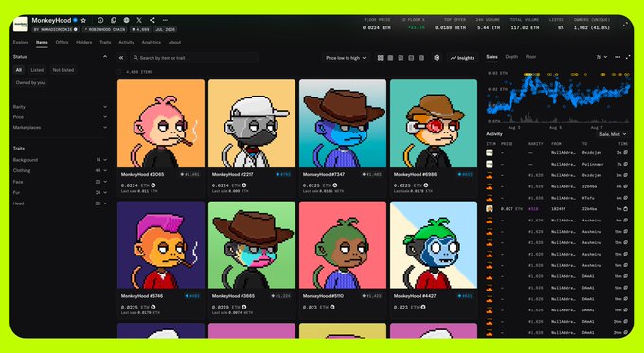The image size is (644, 353).
Task: Collapse the filter sidebar with double-chevron
Action: pyautogui.click(x=121, y=58)
